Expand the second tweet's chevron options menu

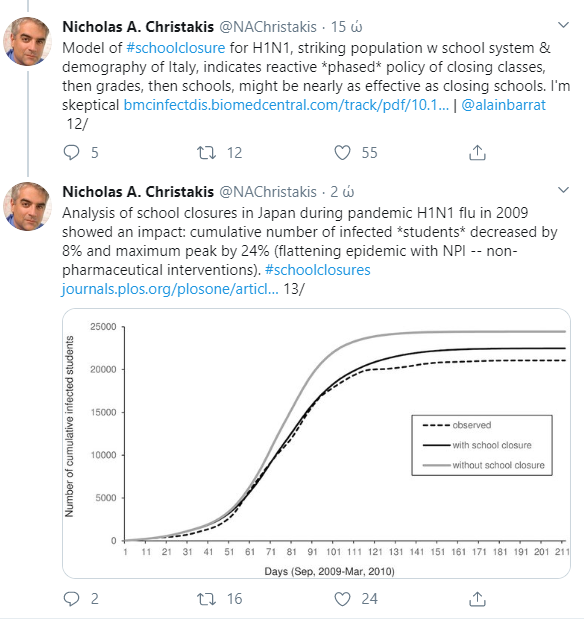click(563, 190)
